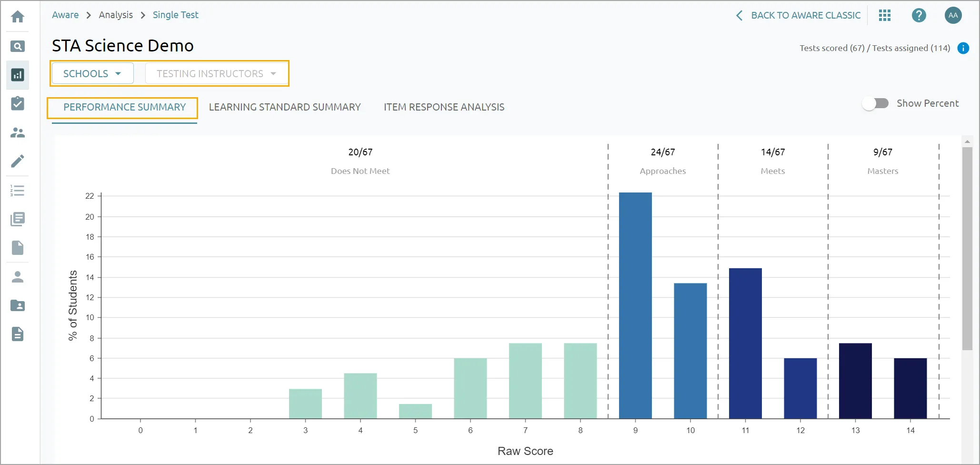
Task: Select the Search icon in the sidebar
Action: pyautogui.click(x=18, y=46)
